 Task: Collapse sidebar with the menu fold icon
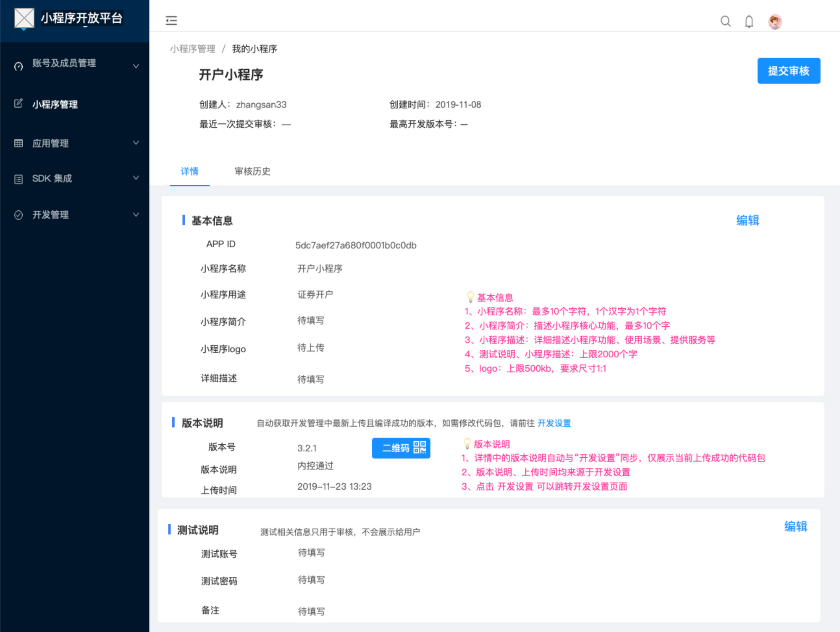click(171, 20)
